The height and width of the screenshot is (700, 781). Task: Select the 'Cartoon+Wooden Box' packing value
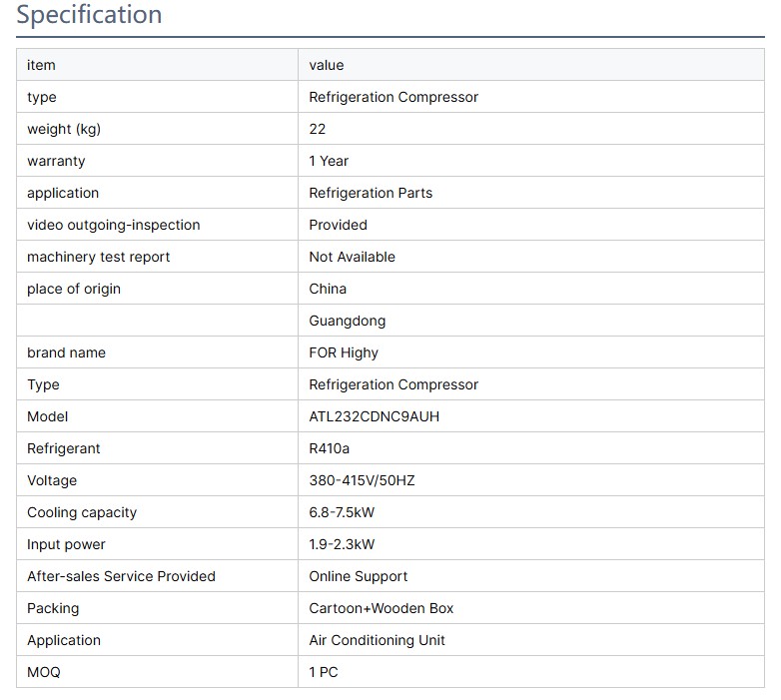(382, 608)
